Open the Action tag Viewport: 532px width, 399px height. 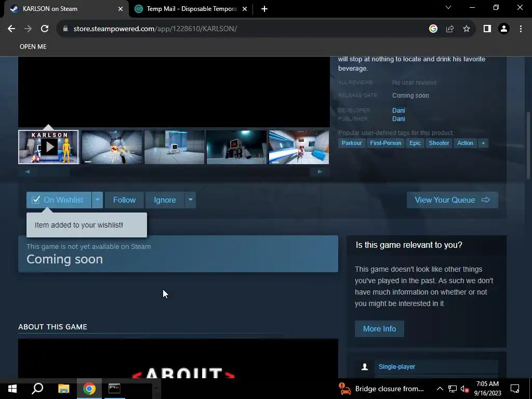[x=465, y=143]
